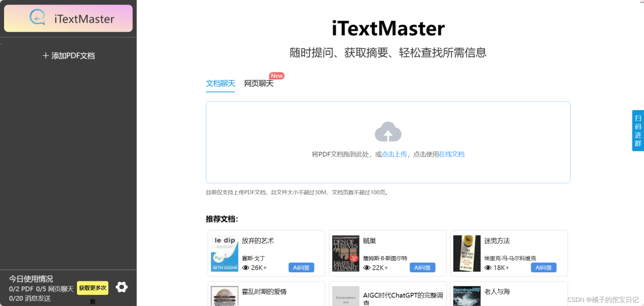This screenshot has width=644, height=306.
Task: Click the 获取更多次数 button
Action: 93,288
